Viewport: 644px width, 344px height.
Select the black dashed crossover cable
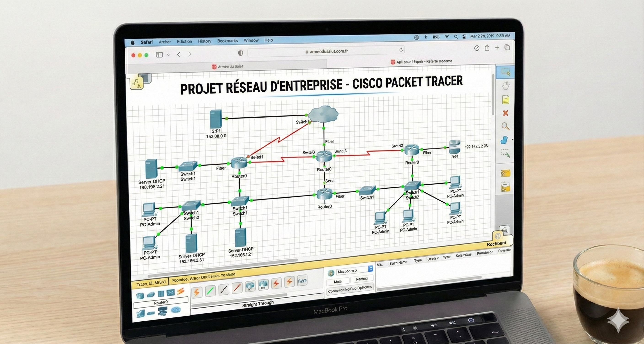click(x=223, y=290)
